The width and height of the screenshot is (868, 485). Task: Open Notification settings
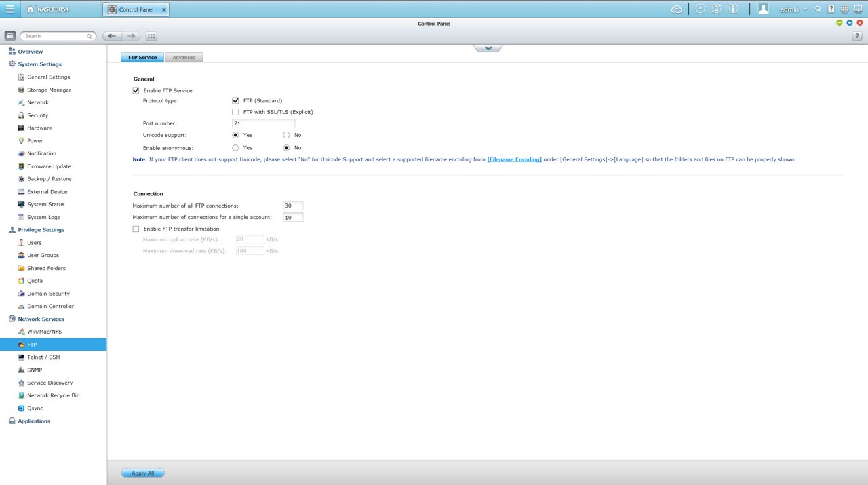point(41,153)
